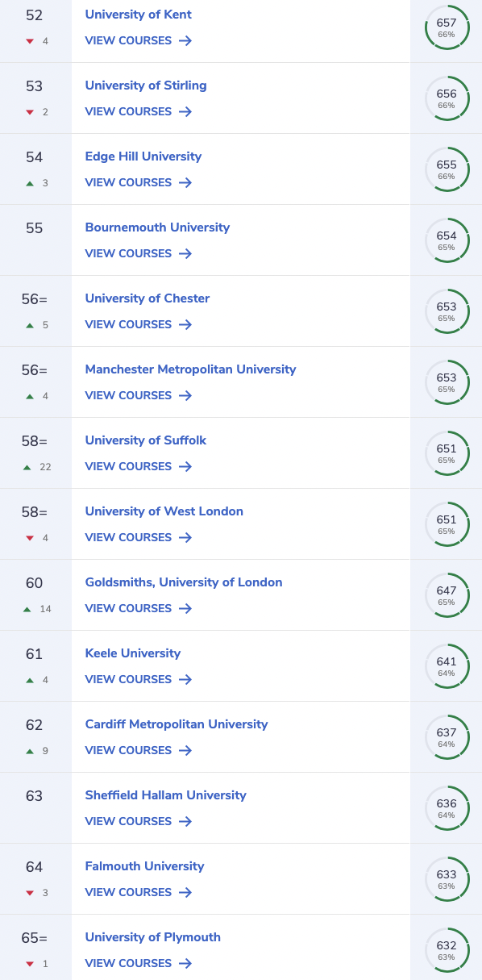Click the arrow icon beside University of Kent's View Courses
This screenshot has height=980, width=482.
(x=185, y=40)
